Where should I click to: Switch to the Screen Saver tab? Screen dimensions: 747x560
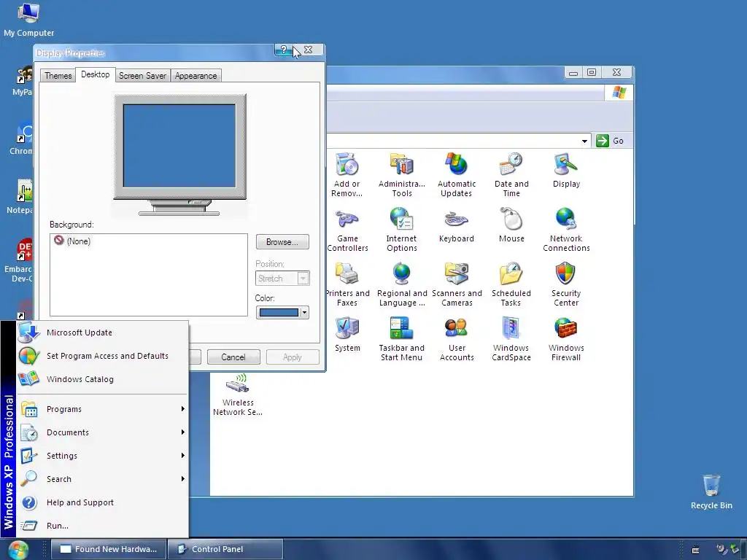(142, 76)
